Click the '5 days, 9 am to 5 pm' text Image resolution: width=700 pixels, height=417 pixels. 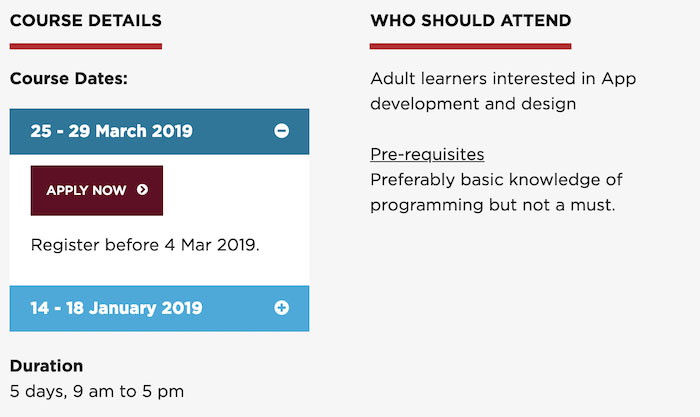[x=97, y=391]
